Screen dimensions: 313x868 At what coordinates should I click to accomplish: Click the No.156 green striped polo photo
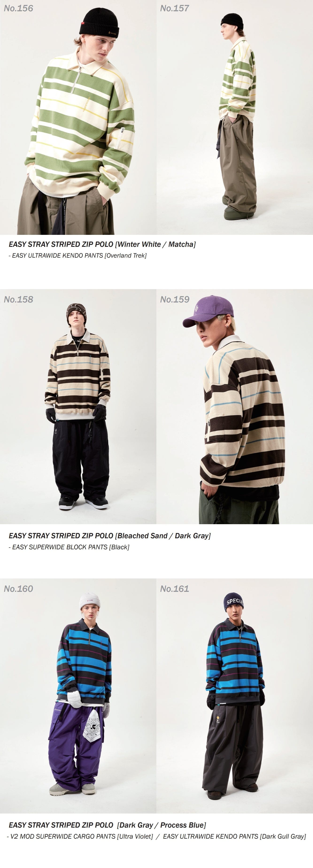(x=78, y=117)
